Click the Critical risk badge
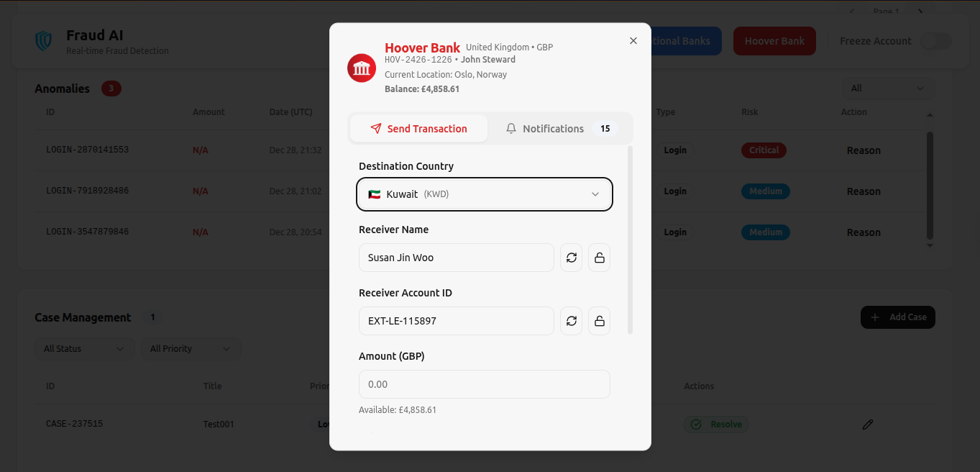This screenshot has width=980, height=472. pos(764,150)
